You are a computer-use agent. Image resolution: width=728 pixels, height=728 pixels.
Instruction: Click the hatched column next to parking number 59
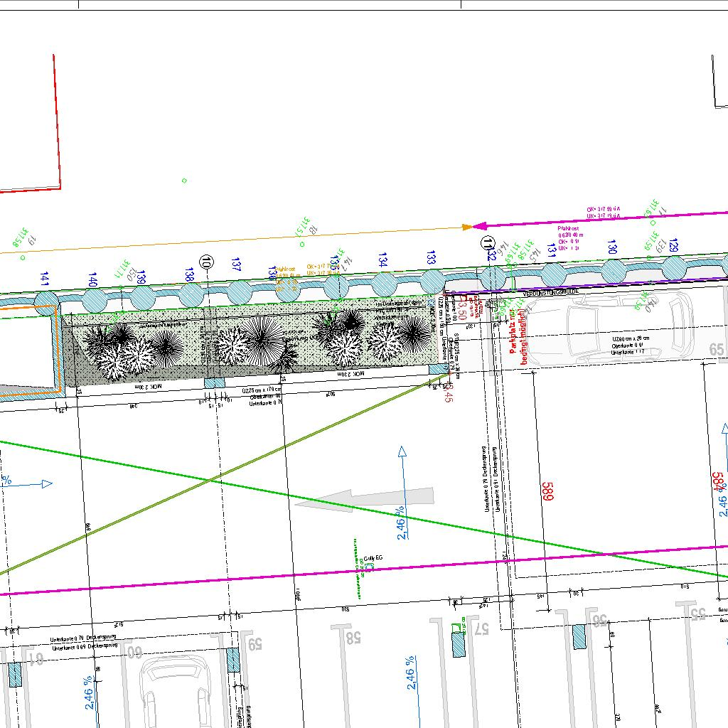pos(233,661)
